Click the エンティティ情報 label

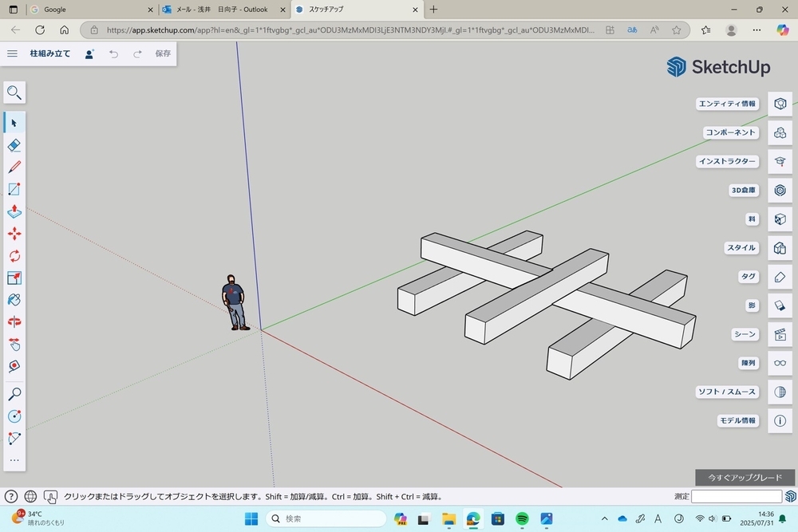727,104
